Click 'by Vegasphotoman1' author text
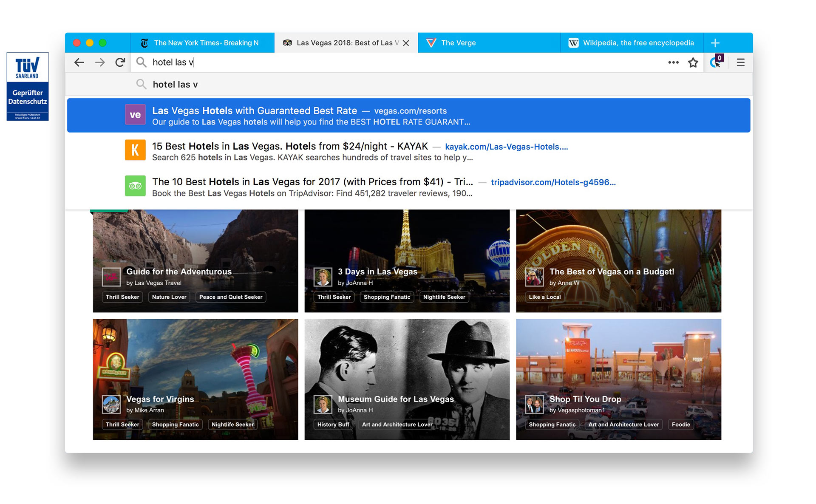This screenshot has height=504, width=816. pos(577,410)
